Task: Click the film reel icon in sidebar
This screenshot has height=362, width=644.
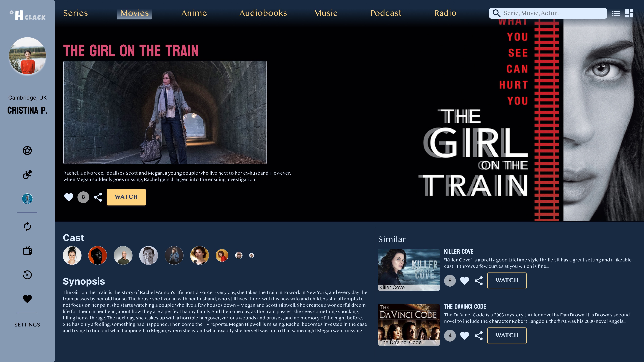Action: [x=27, y=150]
